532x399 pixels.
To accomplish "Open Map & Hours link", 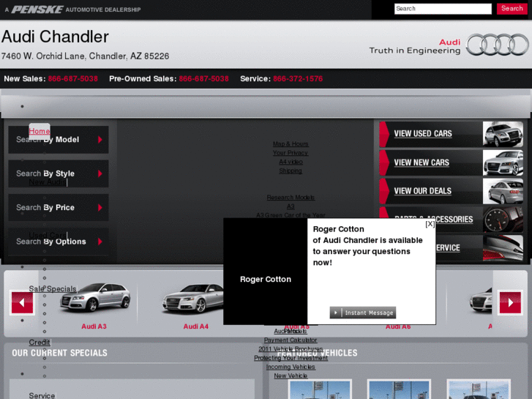I will [291, 144].
